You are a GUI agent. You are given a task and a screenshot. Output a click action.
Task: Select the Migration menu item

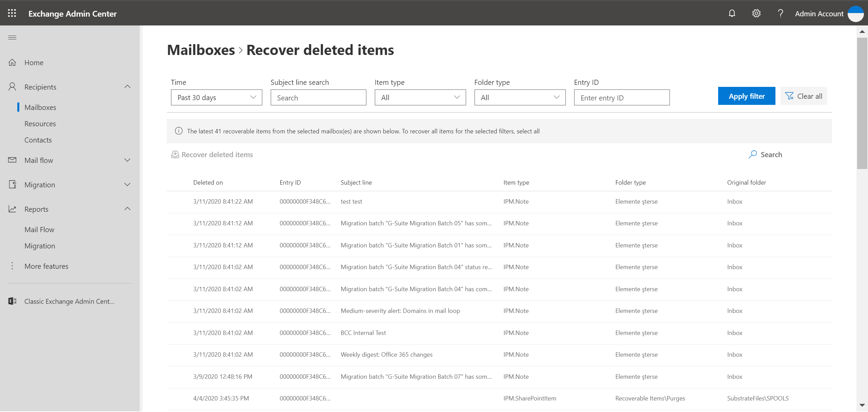[39, 184]
